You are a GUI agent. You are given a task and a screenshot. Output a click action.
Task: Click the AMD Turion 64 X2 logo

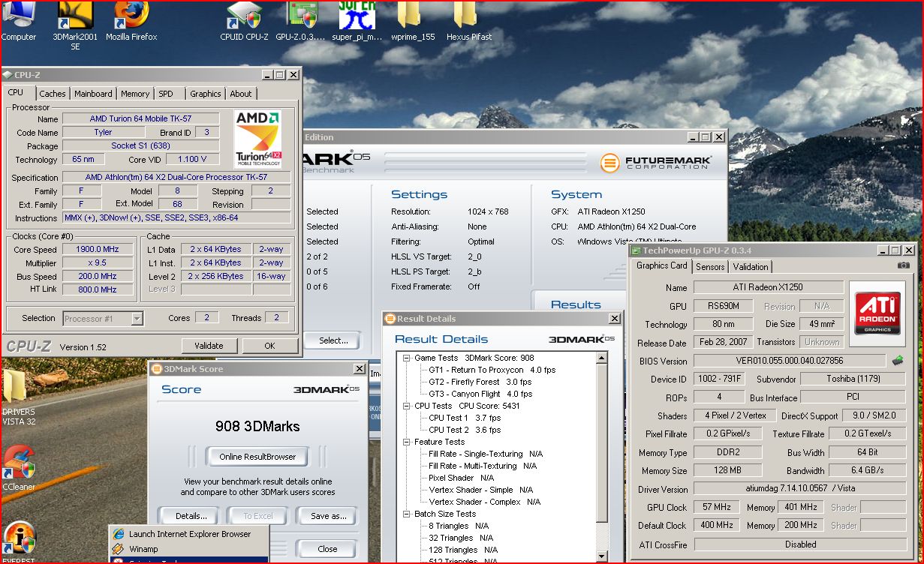258,139
